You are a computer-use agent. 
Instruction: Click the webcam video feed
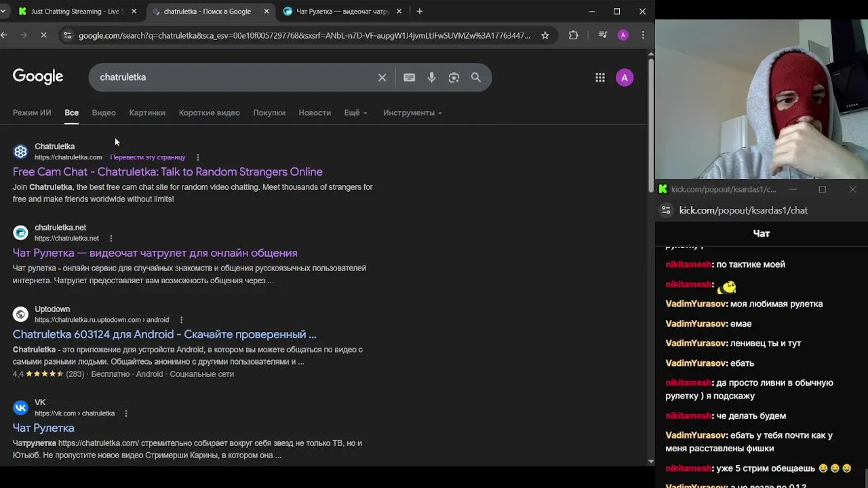point(761,99)
